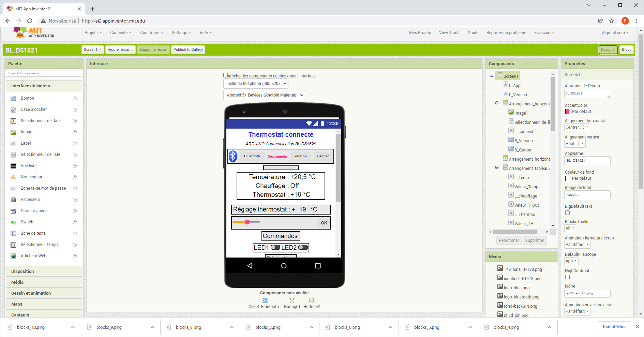Click the Search Components field
This screenshot has height=337, width=644.
tap(44, 73)
